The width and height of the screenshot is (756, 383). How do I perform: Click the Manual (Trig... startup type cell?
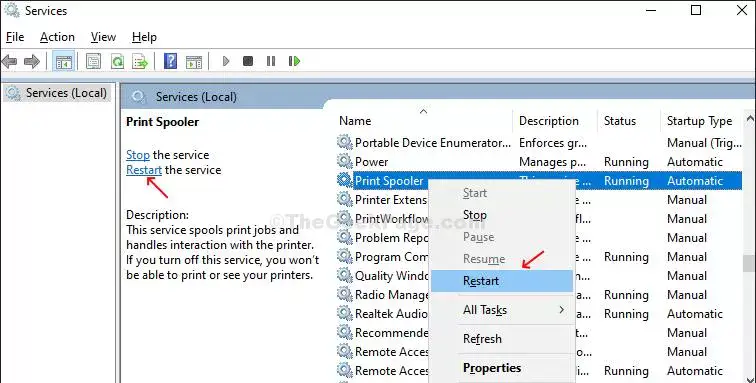tap(704, 143)
